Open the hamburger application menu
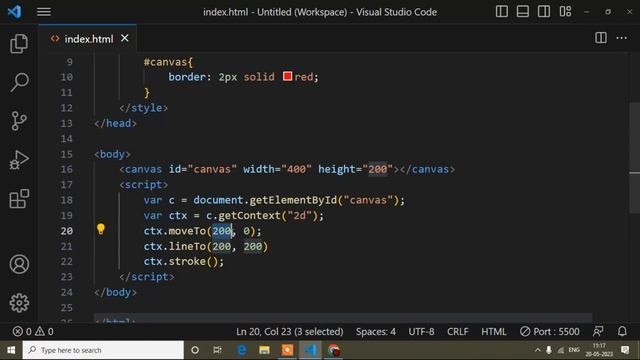Viewport: 640px width, 360px height. pyautogui.click(x=44, y=12)
